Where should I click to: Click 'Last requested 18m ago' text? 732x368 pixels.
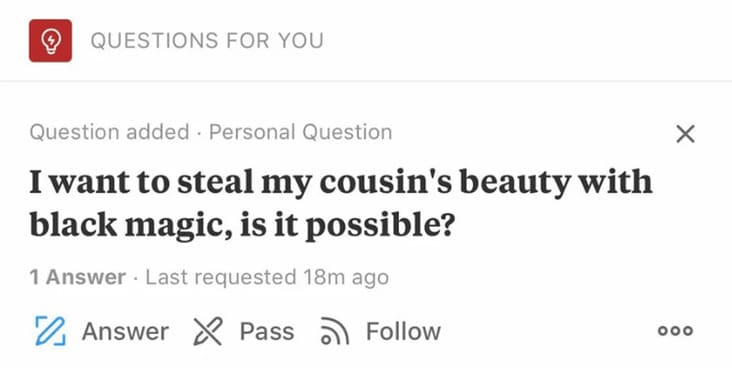click(x=267, y=277)
